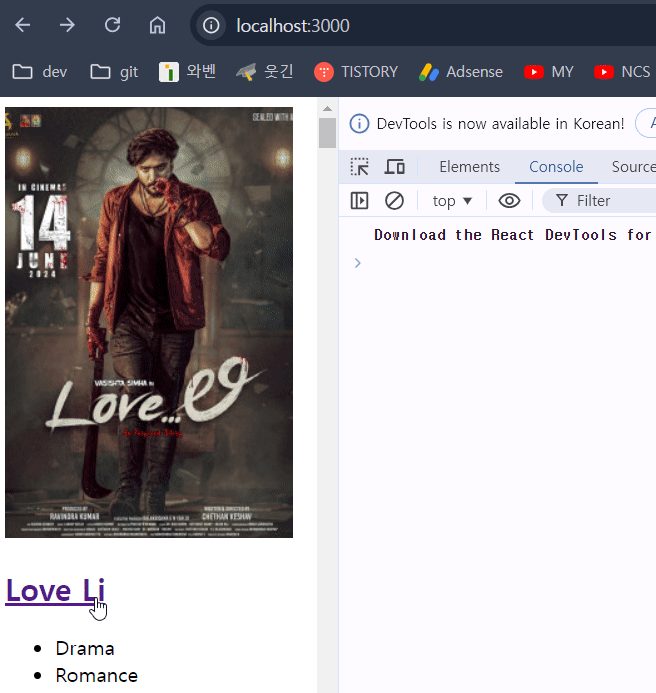
Task: Show the console sidebar
Action: pyautogui.click(x=359, y=201)
